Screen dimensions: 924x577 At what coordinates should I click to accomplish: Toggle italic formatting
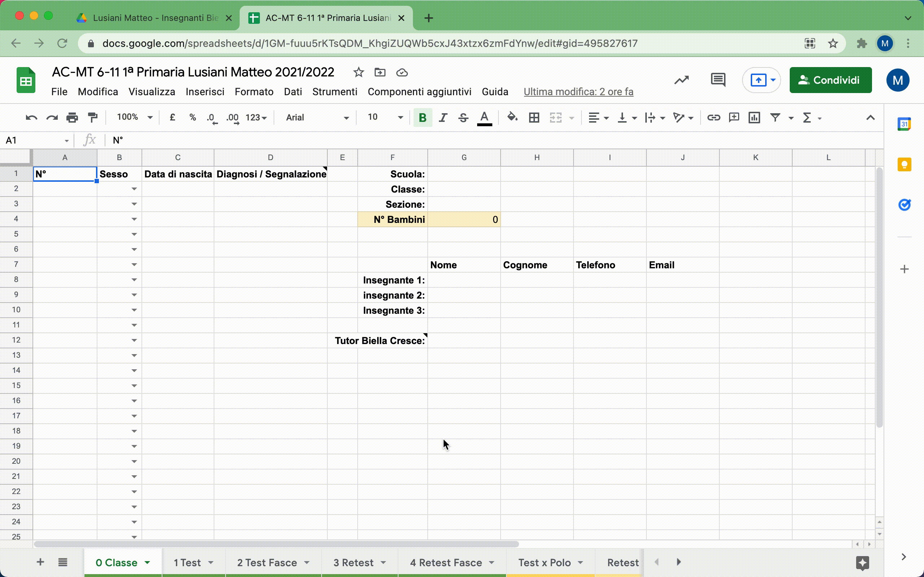443,118
